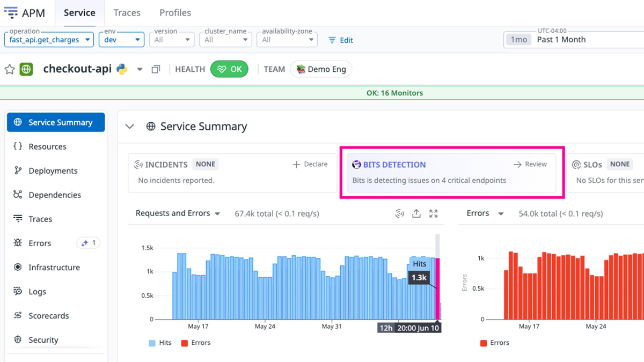Click the highlighted pink bar at Jun 10

point(438,289)
